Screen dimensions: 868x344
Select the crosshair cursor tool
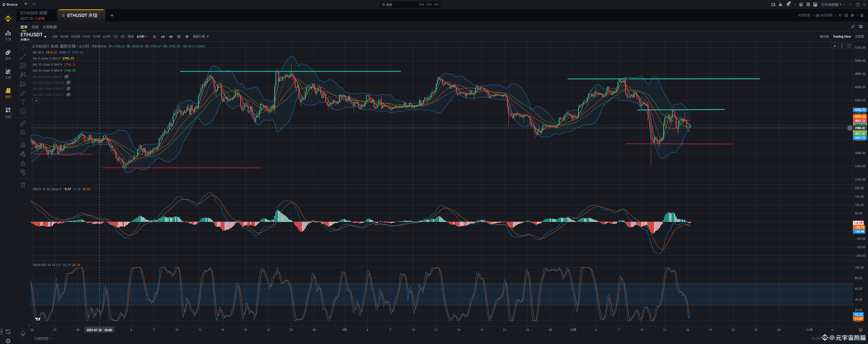23,47
